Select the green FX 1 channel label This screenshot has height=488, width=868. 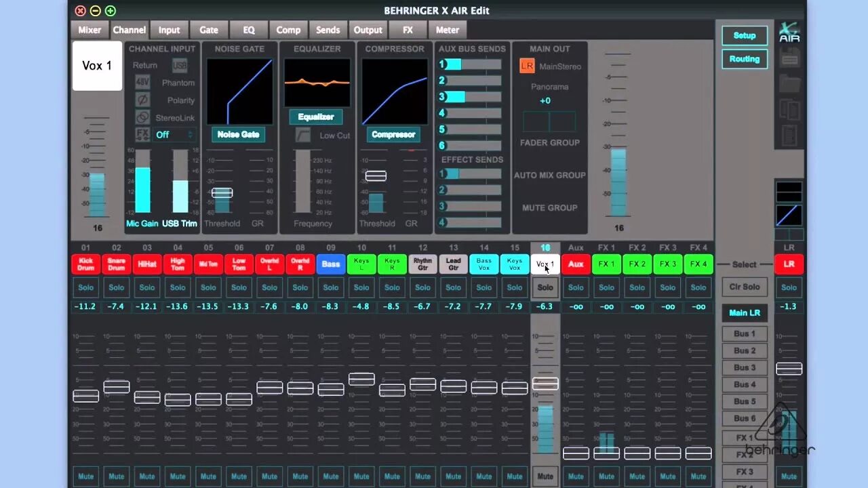(x=606, y=264)
